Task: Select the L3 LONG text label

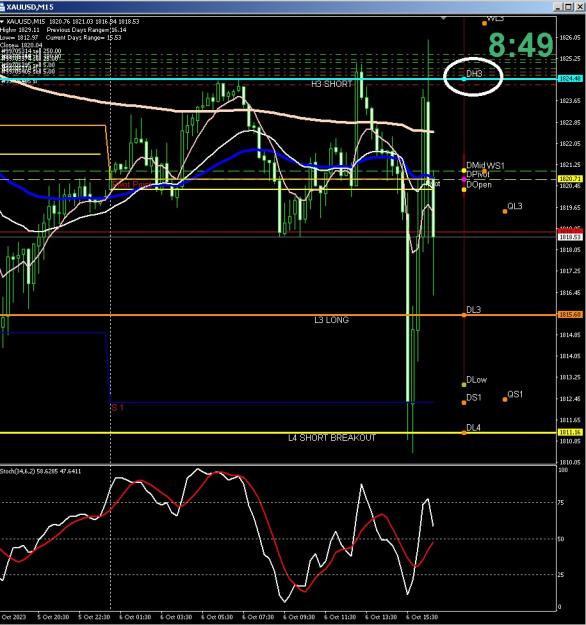Action: point(331,320)
